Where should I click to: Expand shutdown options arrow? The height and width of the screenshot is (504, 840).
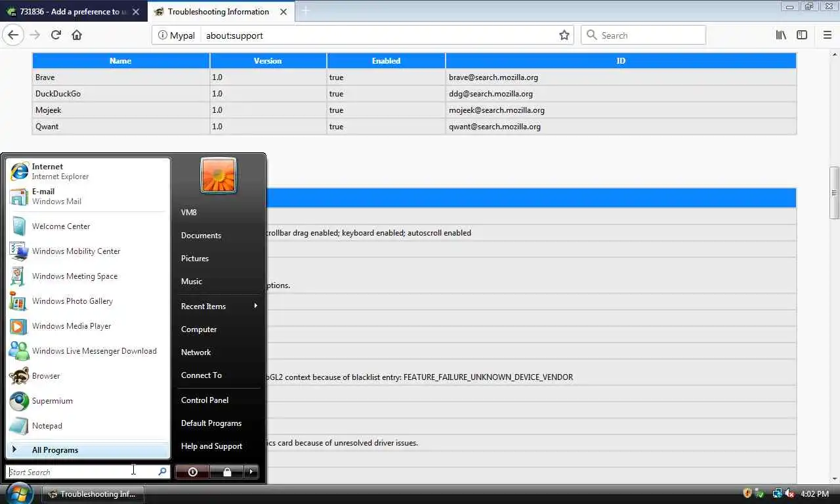tap(251, 472)
